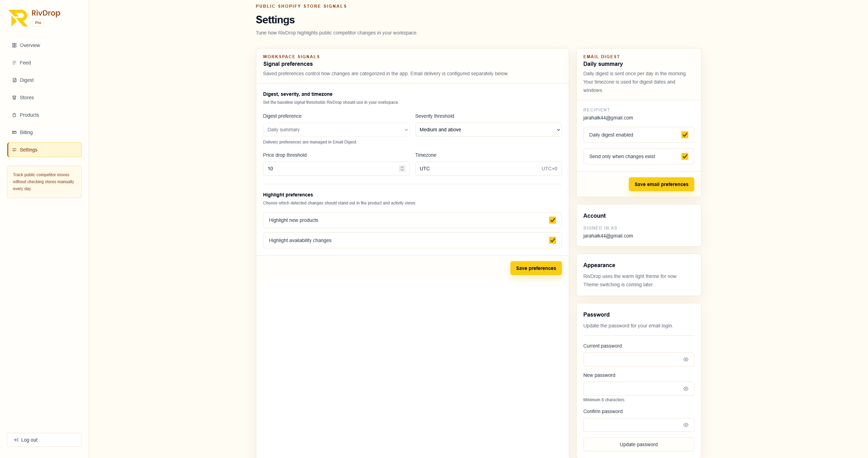Screen dimensions: 868x458
Task: Toggle the Daily digest enabled checkbox
Action: [x=685, y=135]
